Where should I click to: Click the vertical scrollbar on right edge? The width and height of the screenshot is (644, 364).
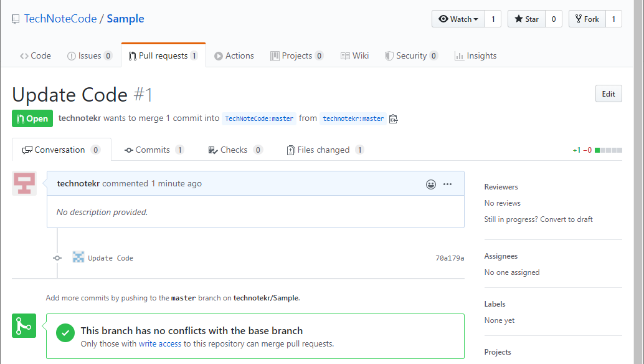[x=638, y=182]
